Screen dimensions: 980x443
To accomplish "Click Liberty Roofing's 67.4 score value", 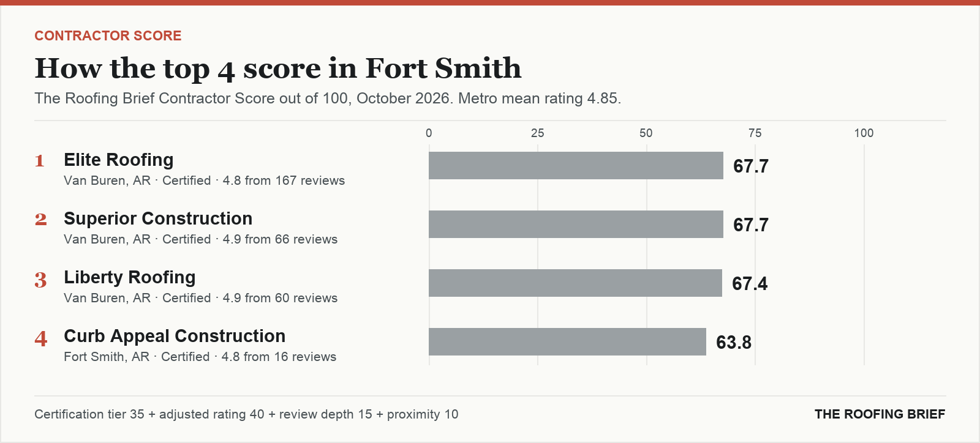I will click(x=750, y=283).
